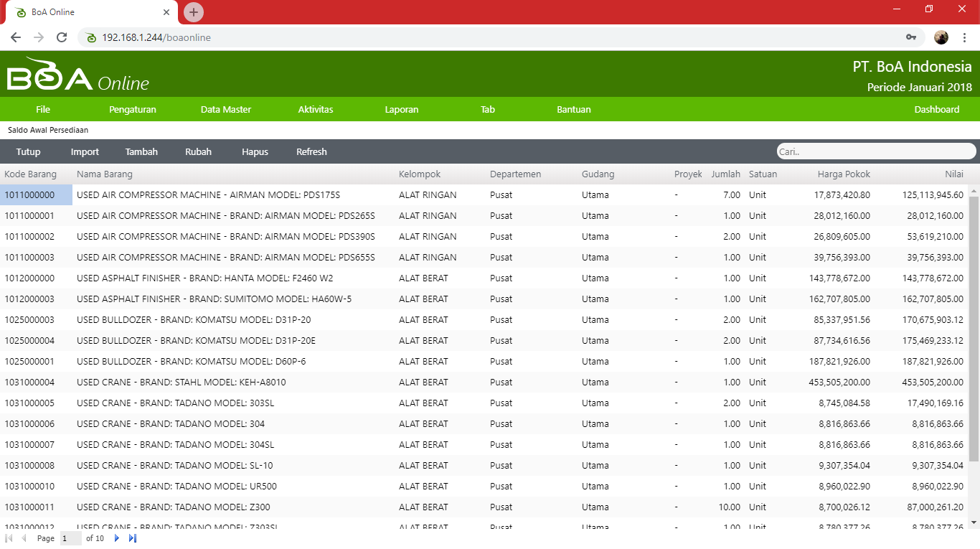Screen dimensions: 980x549
Task: Click the Hapus button
Action: [255, 152]
